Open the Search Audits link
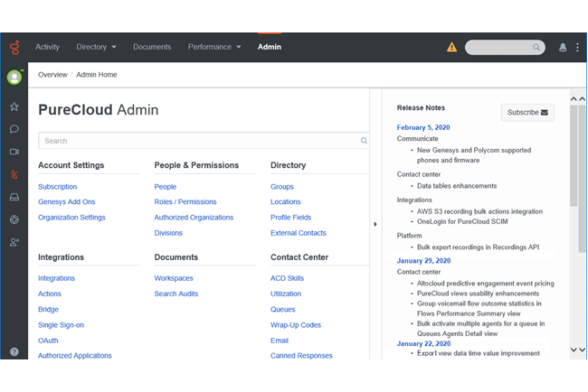The height and width of the screenshot is (392, 588). (176, 294)
